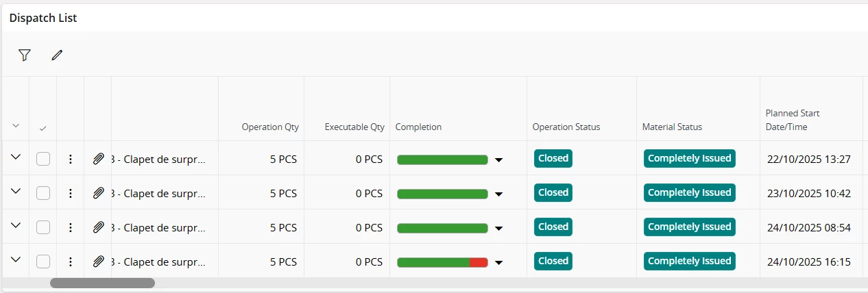Open attachment paperclip for 24/10/2025 16:15 row
This screenshot has height=293, width=868.
point(98,262)
